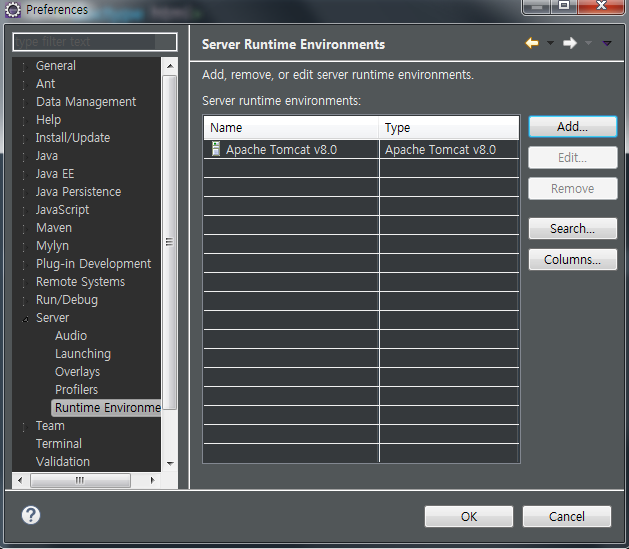This screenshot has width=629, height=549.
Task: Expand the Ant tree node
Action: [25, 85]
